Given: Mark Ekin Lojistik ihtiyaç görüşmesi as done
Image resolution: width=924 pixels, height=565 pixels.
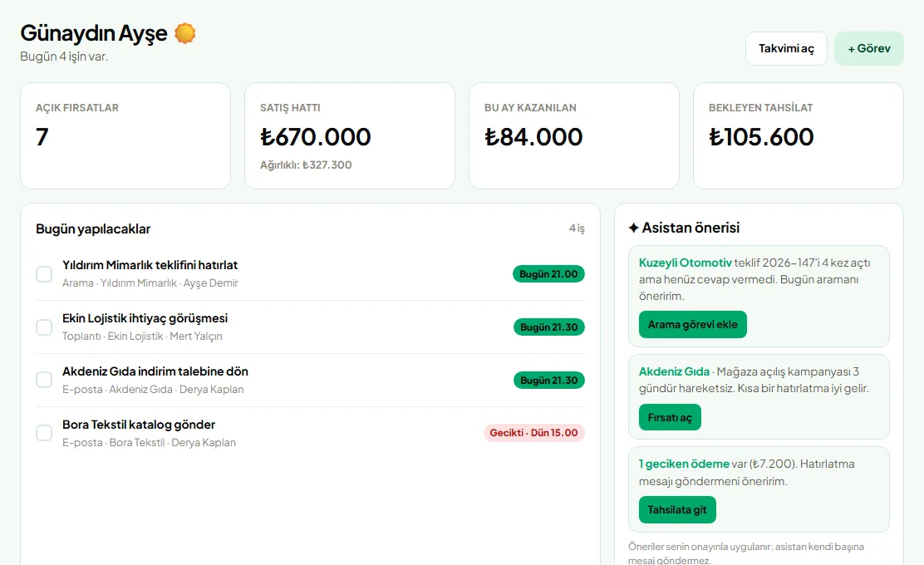Looking at the screenshot, I should [x=44, y=327].
